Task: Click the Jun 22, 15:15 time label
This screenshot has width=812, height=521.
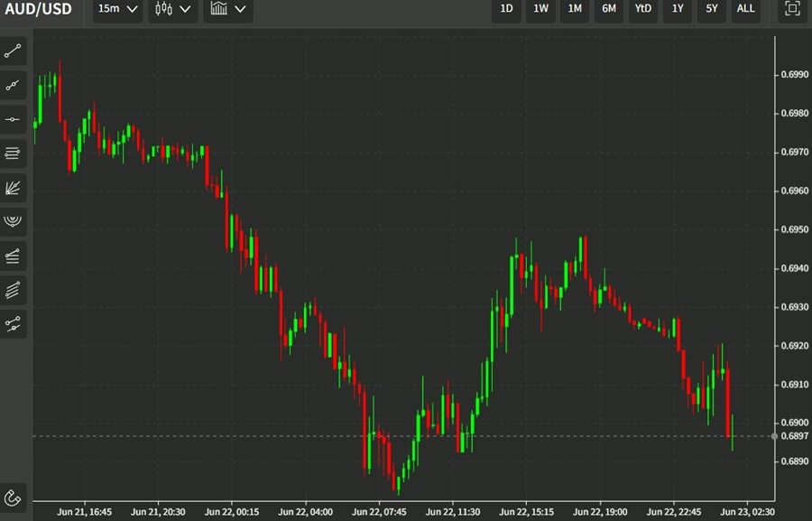Action: (526, 512)
